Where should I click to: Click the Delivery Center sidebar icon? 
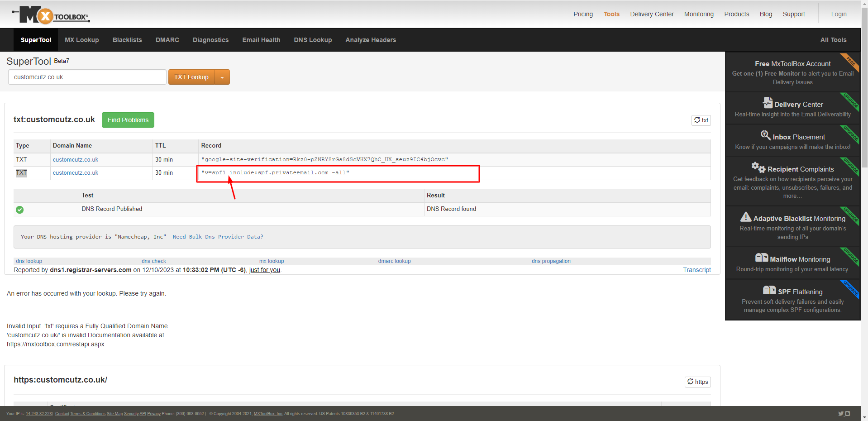[768, 103]
